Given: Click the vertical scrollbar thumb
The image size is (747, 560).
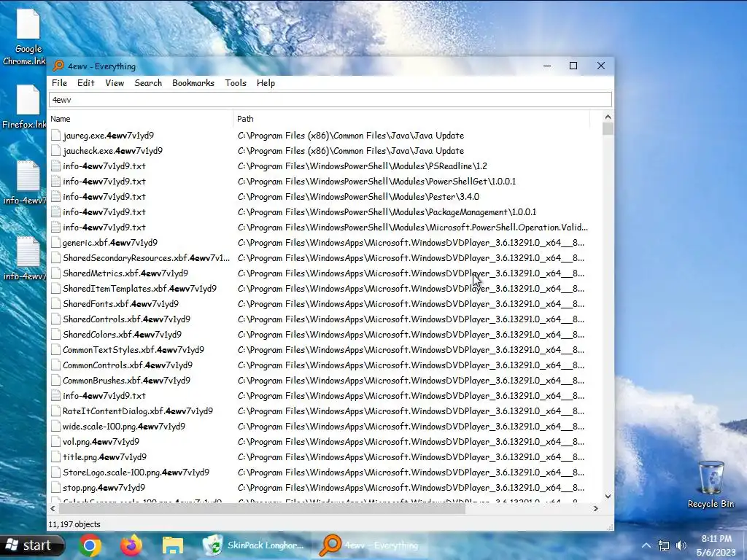Looking at the screenshot, I should click(x=608, y=129).
